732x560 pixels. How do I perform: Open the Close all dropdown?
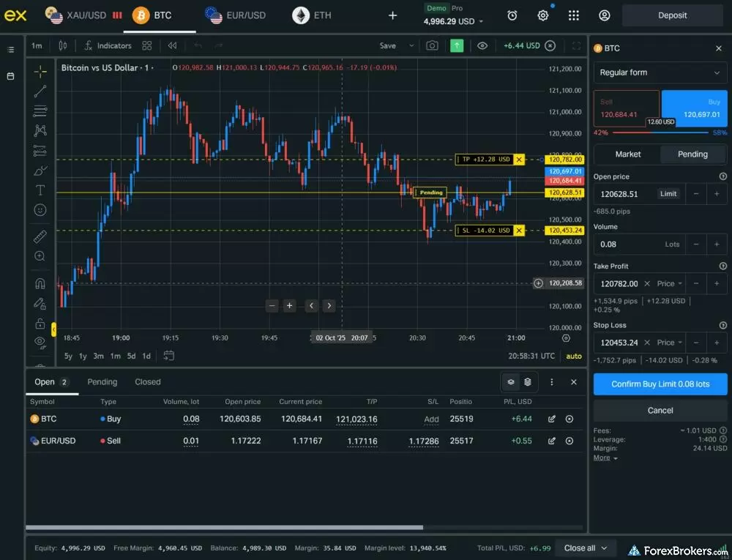(x=585, y=548)
